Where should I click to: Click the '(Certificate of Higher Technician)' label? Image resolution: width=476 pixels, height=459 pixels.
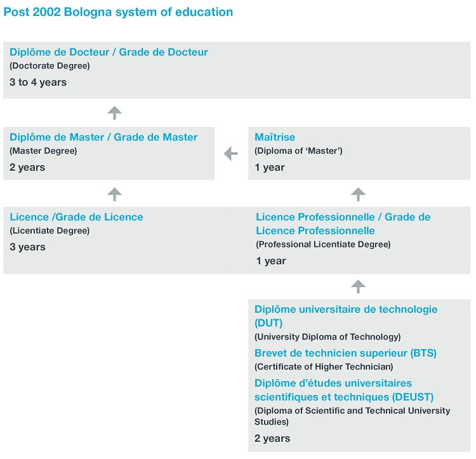pos(324,366)
